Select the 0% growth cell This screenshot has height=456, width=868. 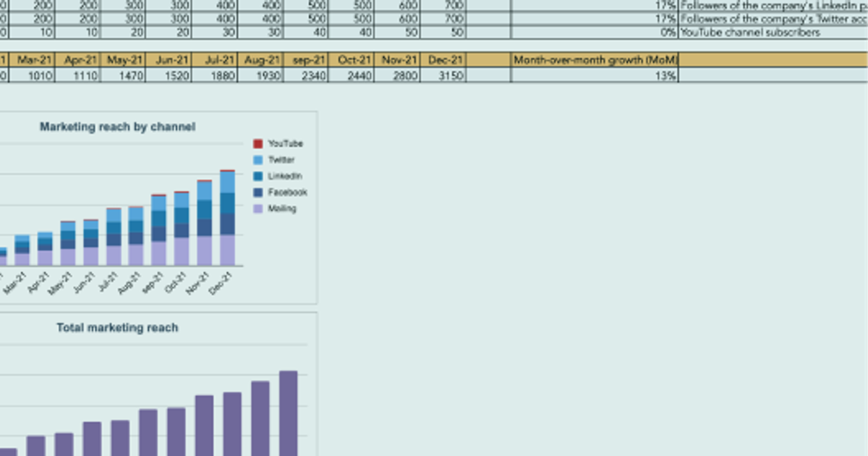pos(665,33)
